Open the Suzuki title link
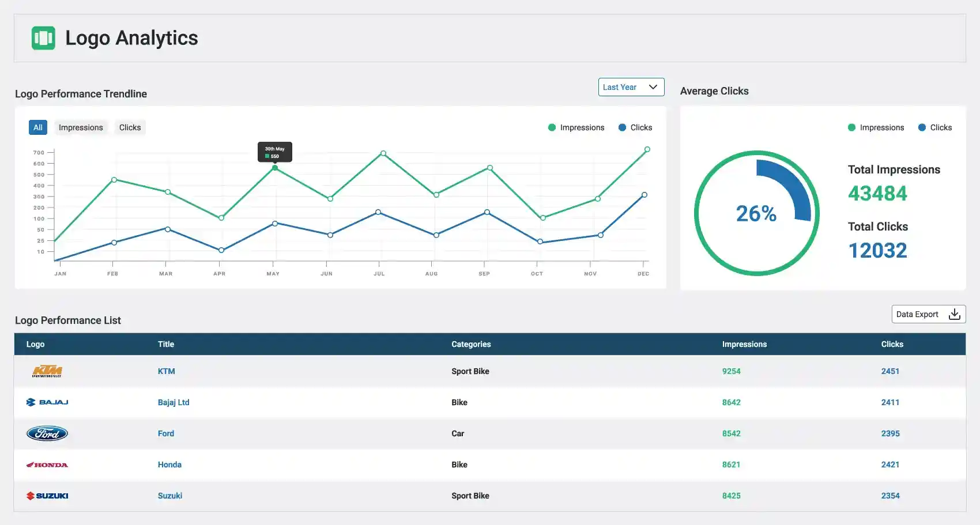 click(170, 496)
